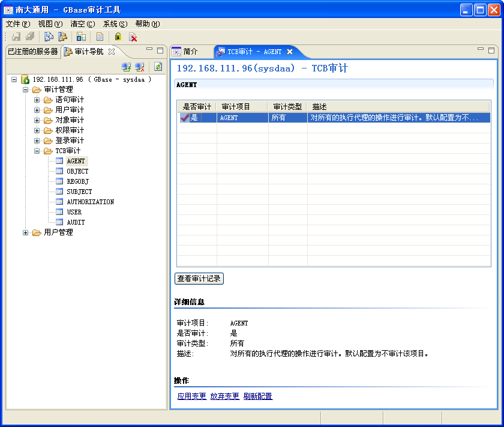504x427 pixels.
Task: Click the server icon with red X in the navigation panel
Action: point(140,67)
